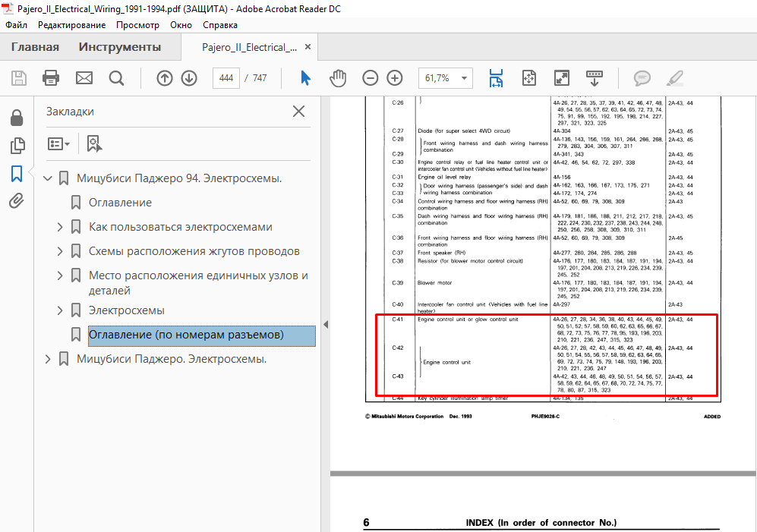Go to previous page arrow
This screenshot has width=757, height=532.
(165, 77)
